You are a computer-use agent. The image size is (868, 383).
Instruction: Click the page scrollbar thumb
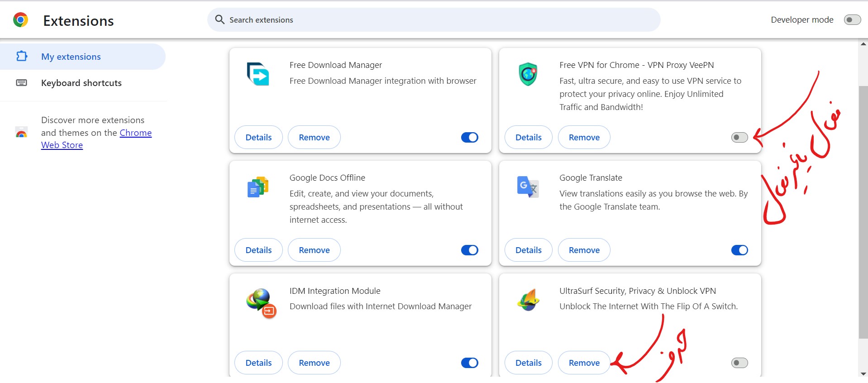coord(863,212)
